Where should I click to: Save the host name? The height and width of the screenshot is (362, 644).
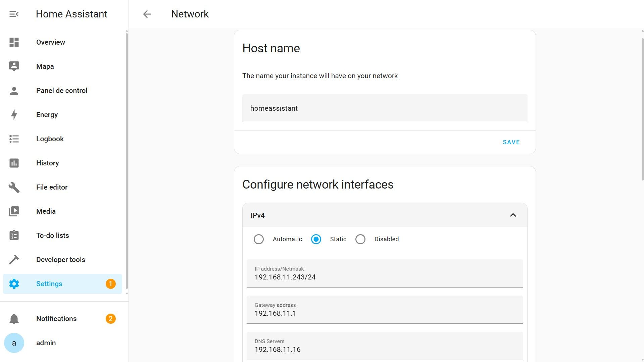pos(511,142)
